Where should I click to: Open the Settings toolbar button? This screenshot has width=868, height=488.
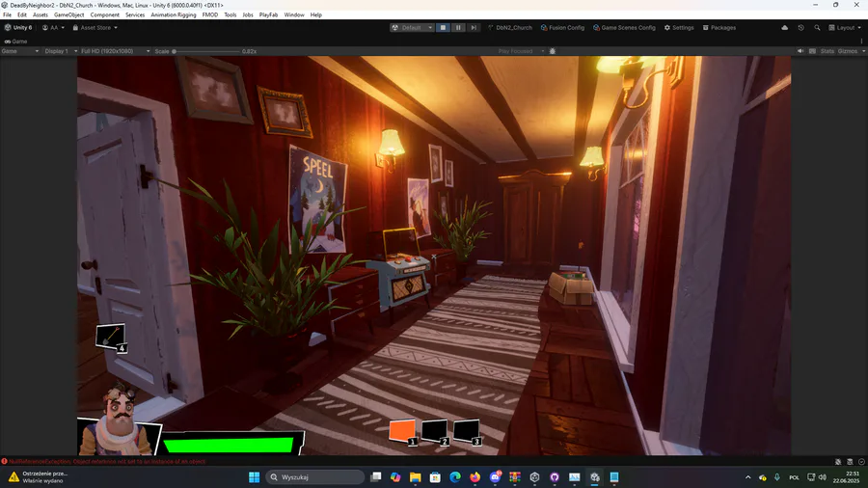click(679, 28)
